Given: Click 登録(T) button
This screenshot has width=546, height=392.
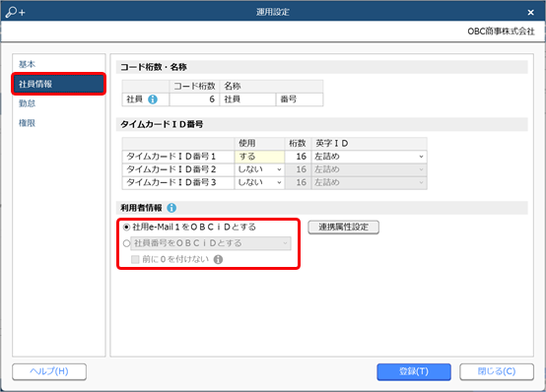Looking at the screenshot, I should [414, 371].
